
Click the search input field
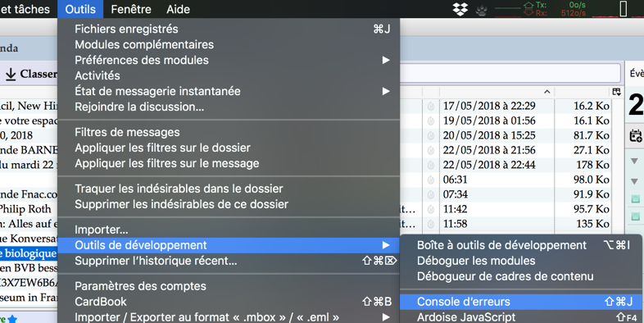[510, 73]
